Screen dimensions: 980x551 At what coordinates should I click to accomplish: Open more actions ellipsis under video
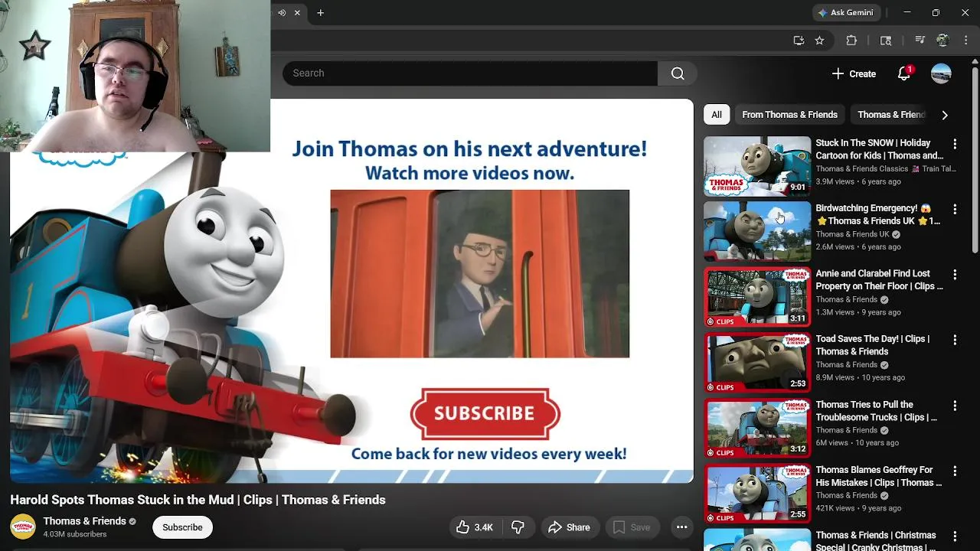[681, 527]
